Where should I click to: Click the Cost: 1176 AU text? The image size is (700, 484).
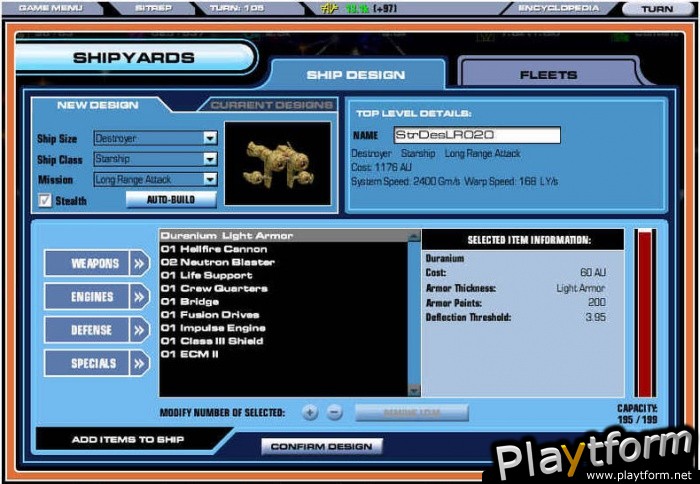tap(381, 167)
